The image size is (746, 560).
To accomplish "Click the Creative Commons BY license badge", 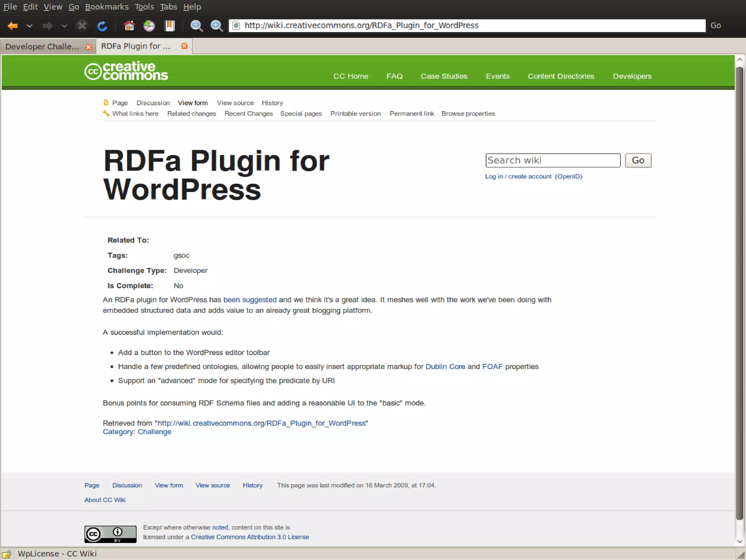I will pos(110,534).
